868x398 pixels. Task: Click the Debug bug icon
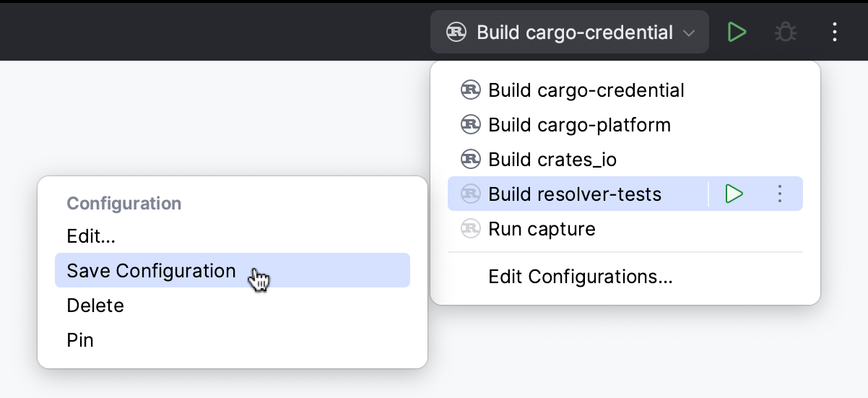pos(785,32)
